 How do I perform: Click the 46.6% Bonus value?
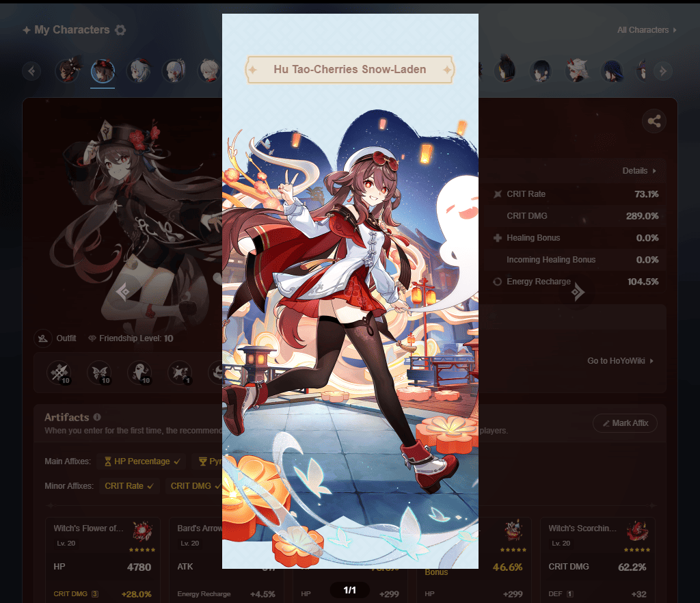click(508, 567)
